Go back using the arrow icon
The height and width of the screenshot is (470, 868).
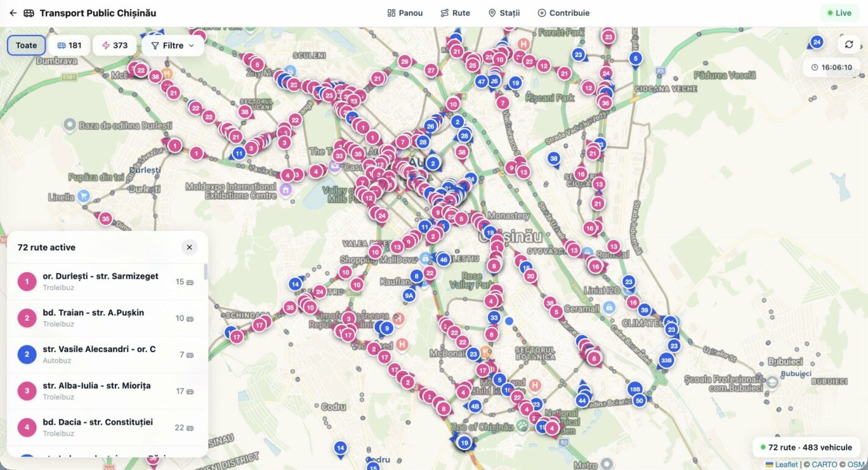tap(13, 13)
